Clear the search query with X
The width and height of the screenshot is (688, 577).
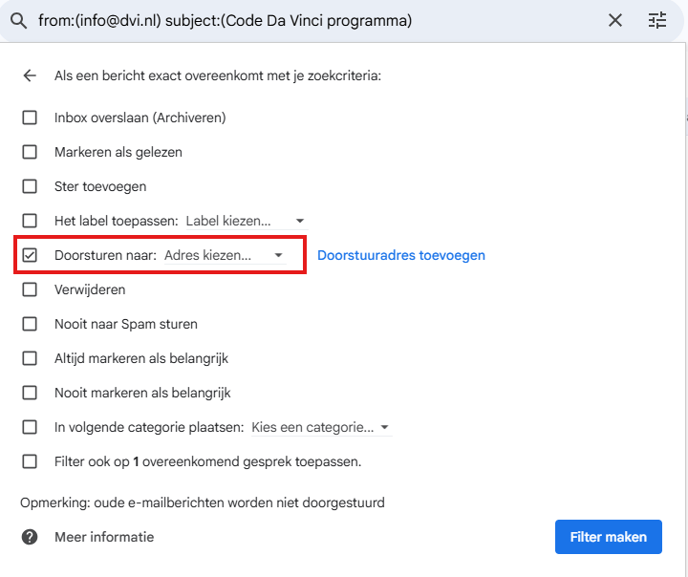click(x=615, y=20)
